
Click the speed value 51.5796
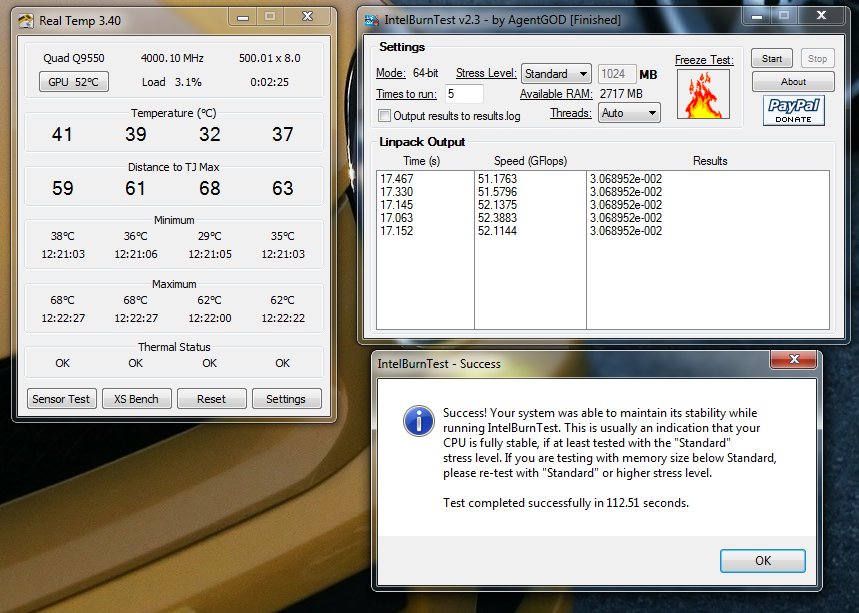pos(497,192)
